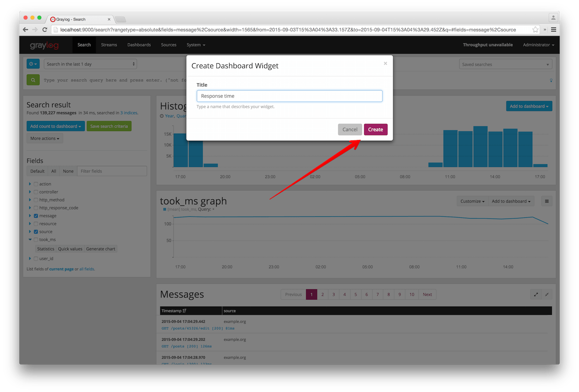
Task: Click Generate chart under took_ms
Action: click(101, 249)
